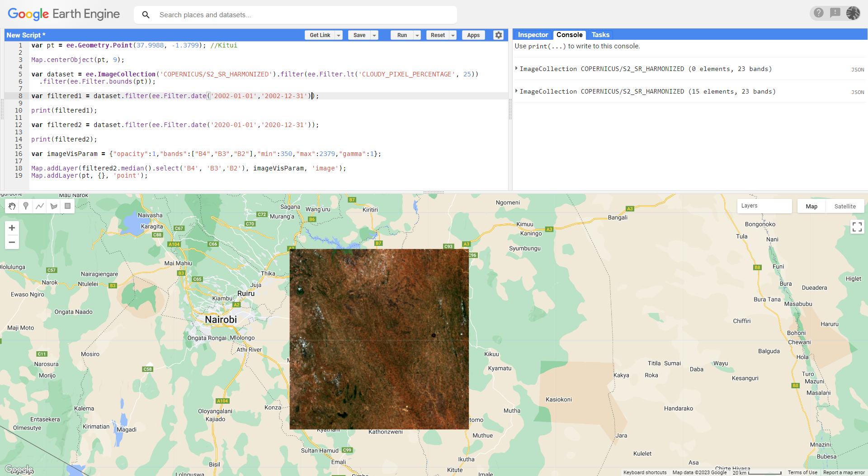Open the Layers panel on the map

pos(764,206)
